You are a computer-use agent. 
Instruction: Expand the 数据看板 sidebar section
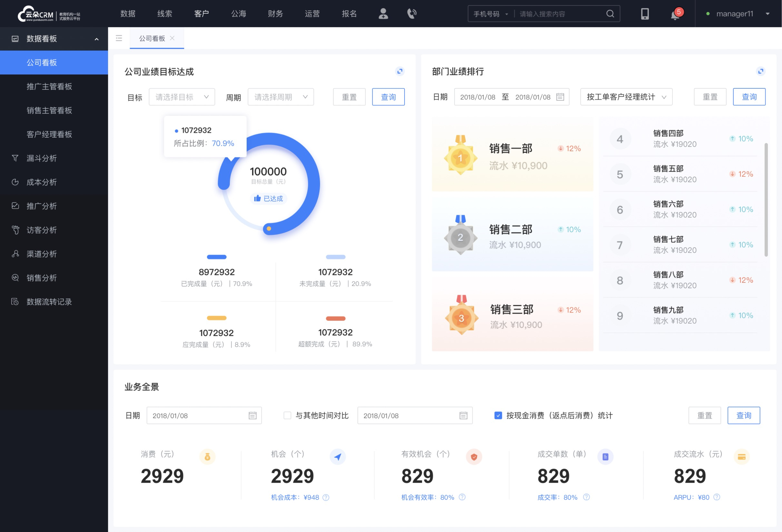coord(96,39)
